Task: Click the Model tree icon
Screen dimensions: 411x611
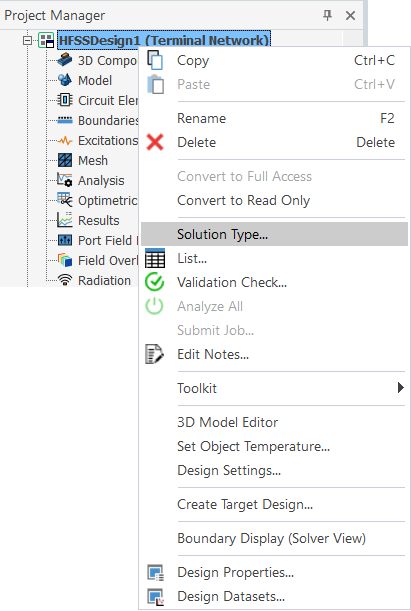Action: pyautogui.click(x=65, y=80)
